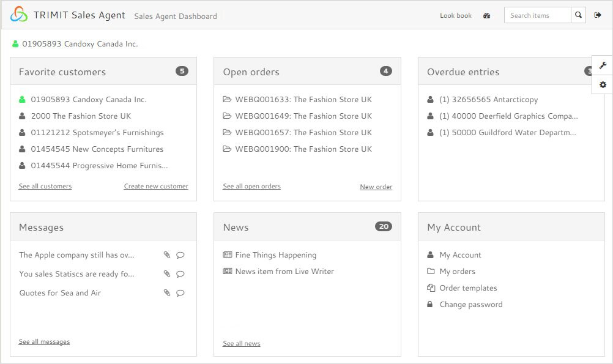Image resolution: width=613 pixels, height=364 pixels.
Task: Click comment bubble for Quotes for Sea and Air
Action: [180, 293]
